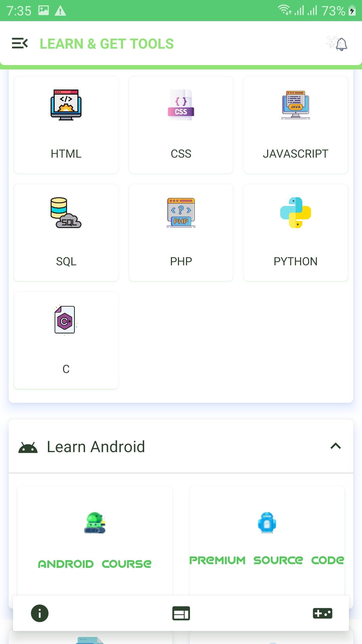The width and height of the screenshot is (362, 644).
Task: Tap the info icon in bottom bar
Action: (40, 613)
